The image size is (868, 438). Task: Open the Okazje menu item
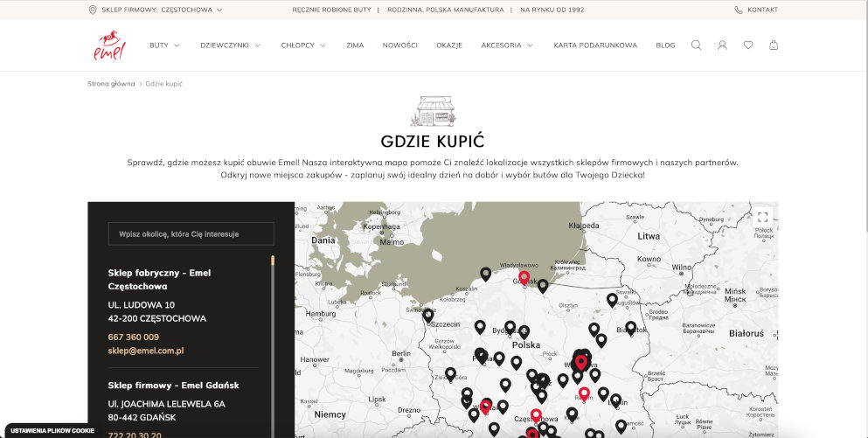click(x=449, y=45)
